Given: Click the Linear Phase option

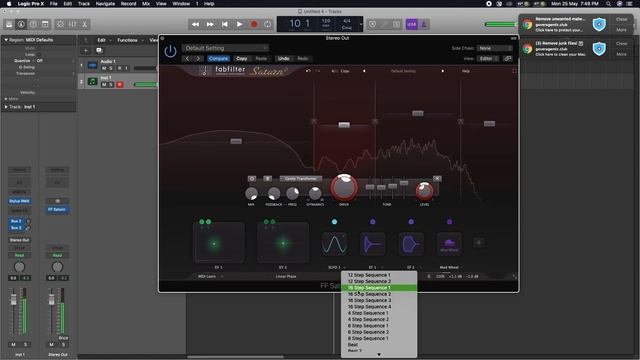Looking at the screenshot, I should (x=286, y=276).
